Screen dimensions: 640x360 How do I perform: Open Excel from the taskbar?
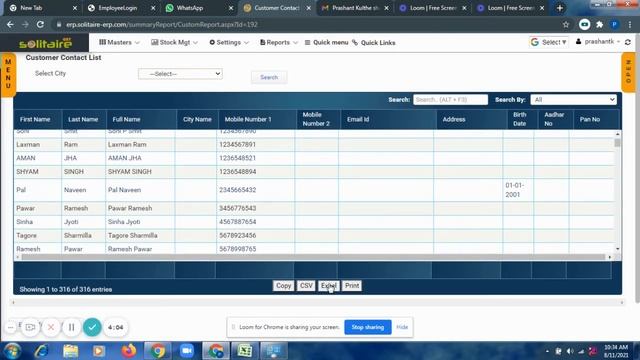(x=244, y=351)
